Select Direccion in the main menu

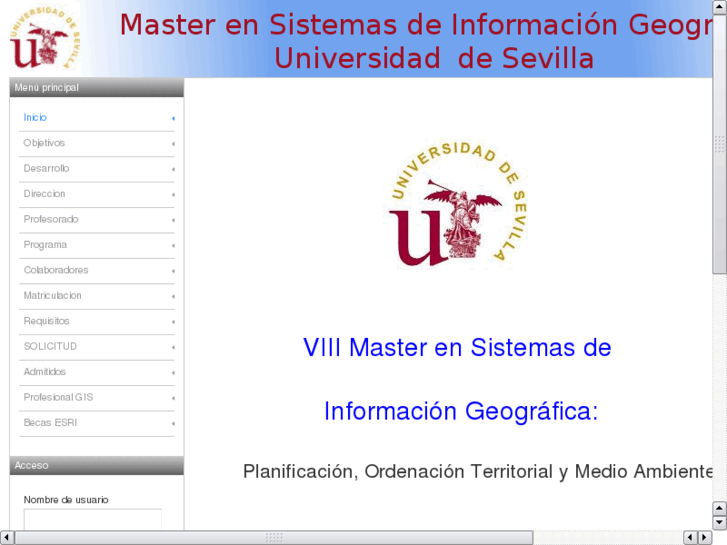pos(45,194)
